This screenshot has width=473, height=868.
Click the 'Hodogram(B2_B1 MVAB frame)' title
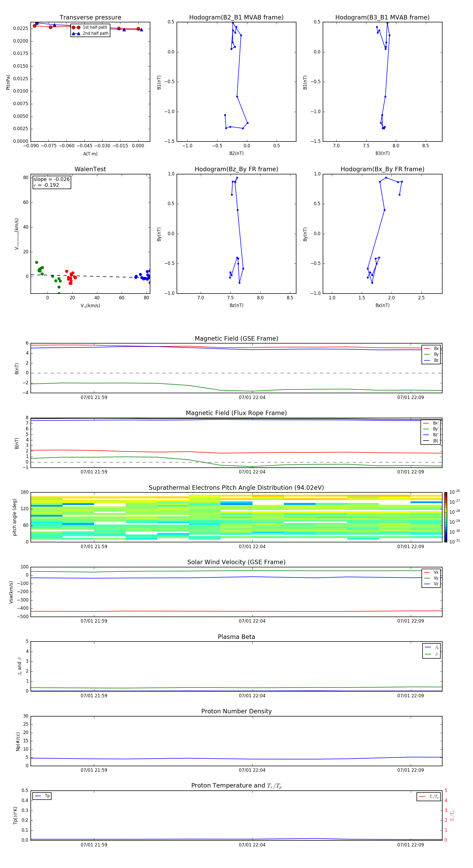[x=236, y=18]
